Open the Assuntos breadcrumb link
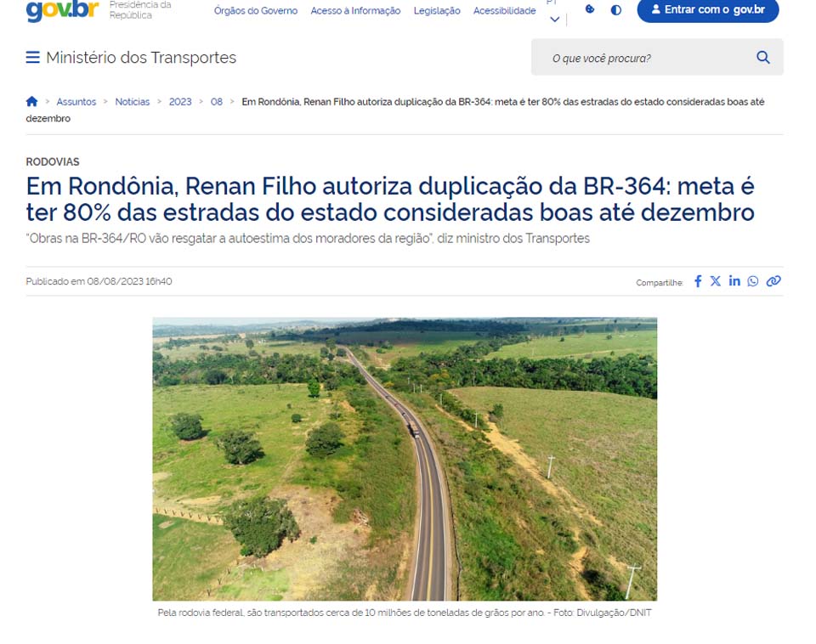Screen dimensions: 816x644 [76, 102]
